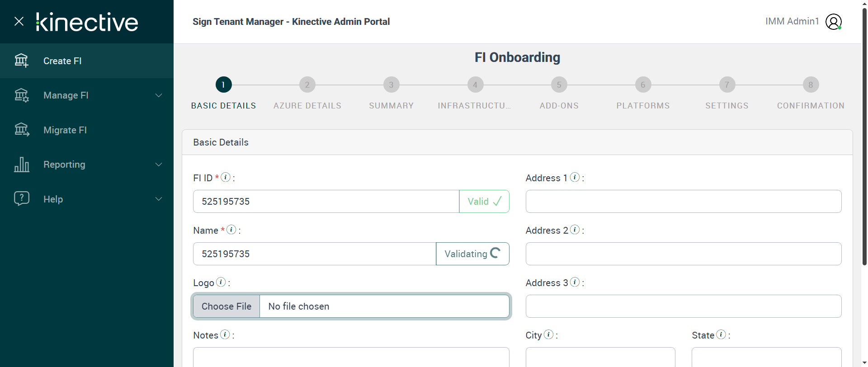Viewport: 868px width, 367px height.
Task: Click the info icon next to FI ID
Action: 226,177
